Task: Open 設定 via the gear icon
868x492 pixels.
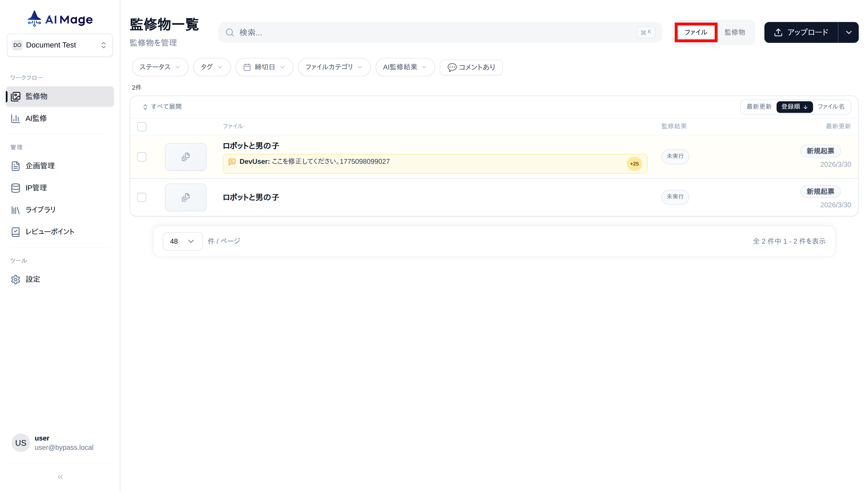Action: pyautogui.click(x=32, y=279)
